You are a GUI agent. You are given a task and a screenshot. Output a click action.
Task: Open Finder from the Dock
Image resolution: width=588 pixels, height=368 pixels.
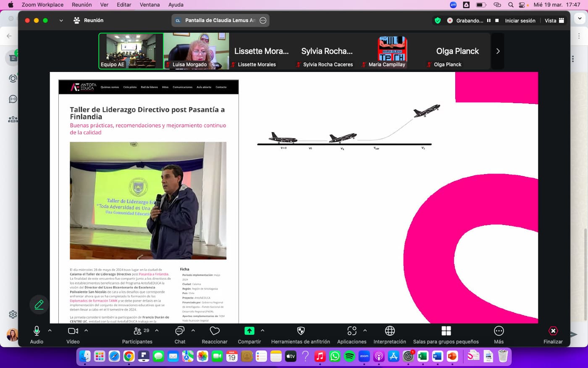pos(85,356)
